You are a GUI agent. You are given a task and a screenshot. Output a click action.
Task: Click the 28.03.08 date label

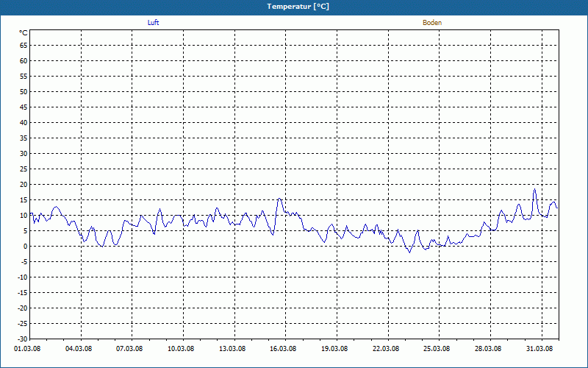click(488, 349)
